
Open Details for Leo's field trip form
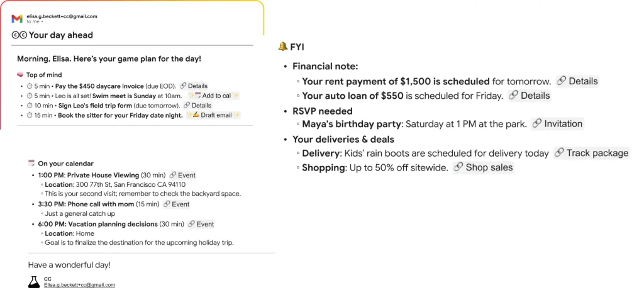pos(197,106)
